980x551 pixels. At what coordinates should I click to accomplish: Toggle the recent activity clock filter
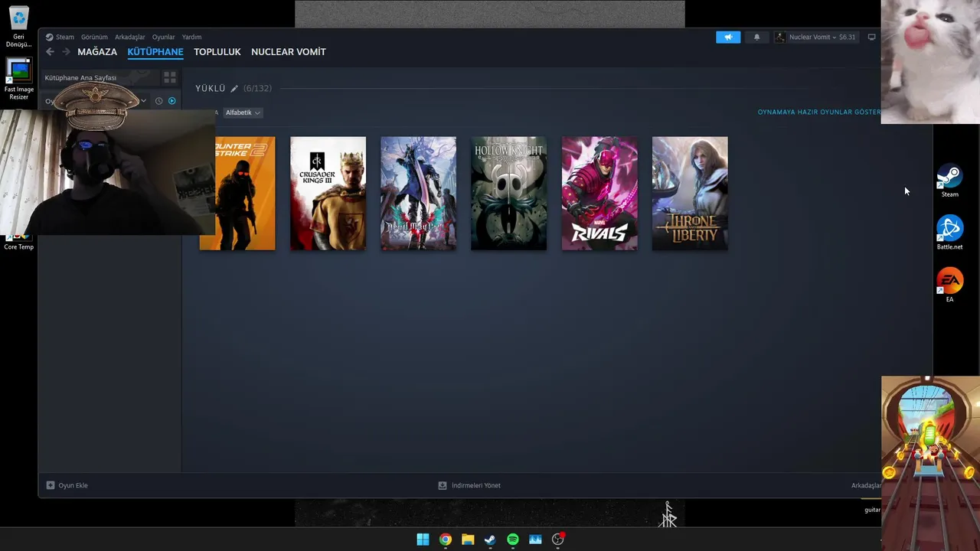(x=159, y=101)
